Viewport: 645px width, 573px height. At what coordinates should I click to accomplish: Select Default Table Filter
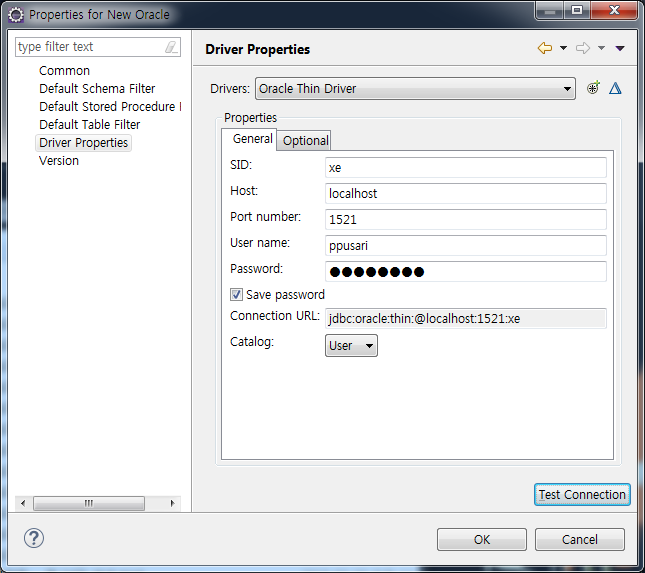pos(90,125)
